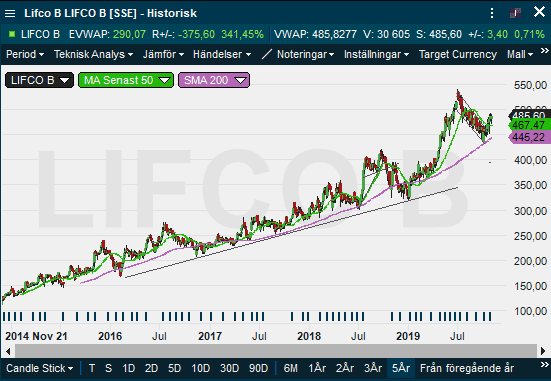Viewport: 551px width, 381px height.
Task: Click the 2014 Nov 21 date label
Action: coord(36,336)
